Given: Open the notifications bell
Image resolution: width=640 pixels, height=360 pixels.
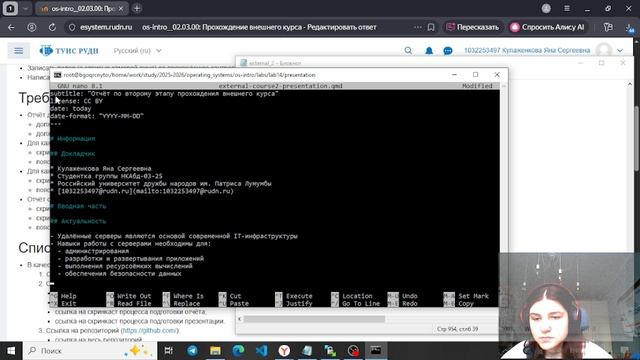Looking at the screenshot, I should coord(429,51).
